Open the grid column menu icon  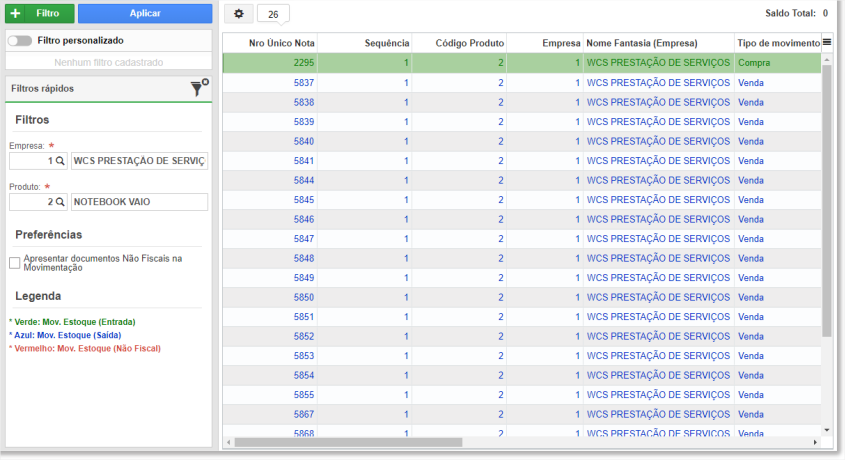(827, 42)
